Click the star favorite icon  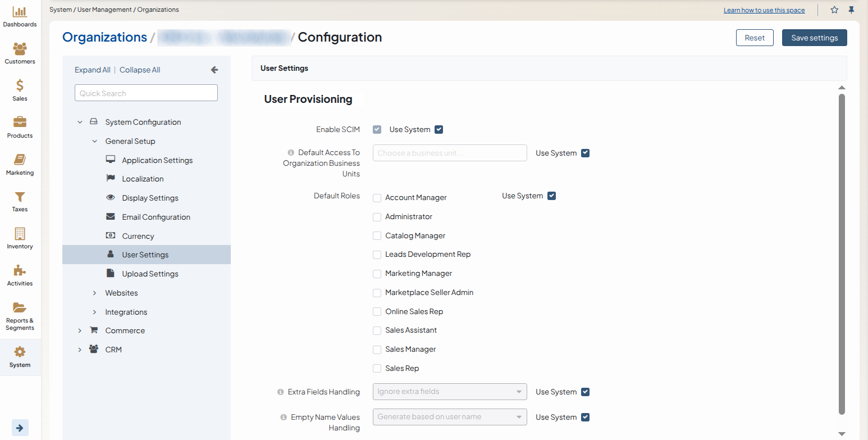point(834,10)
